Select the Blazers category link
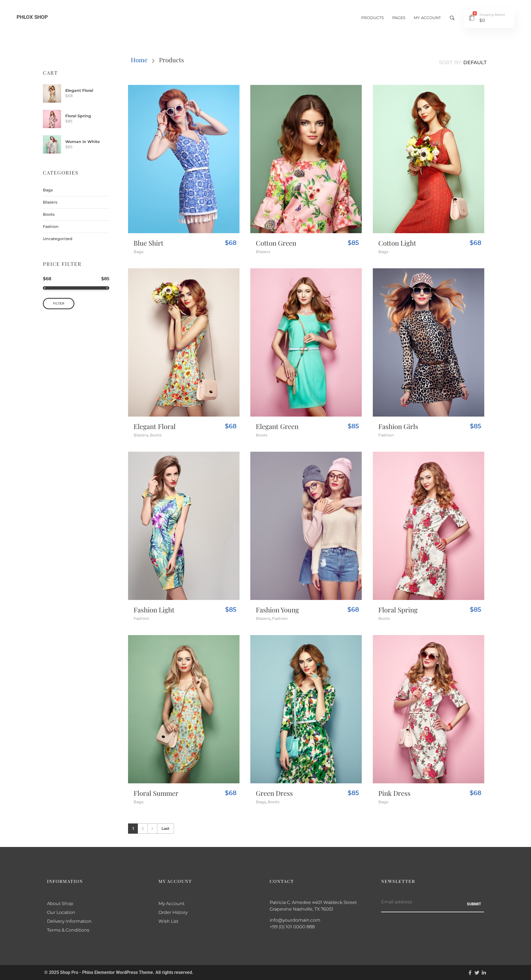The image size is (531, 980). coord(50,202)
